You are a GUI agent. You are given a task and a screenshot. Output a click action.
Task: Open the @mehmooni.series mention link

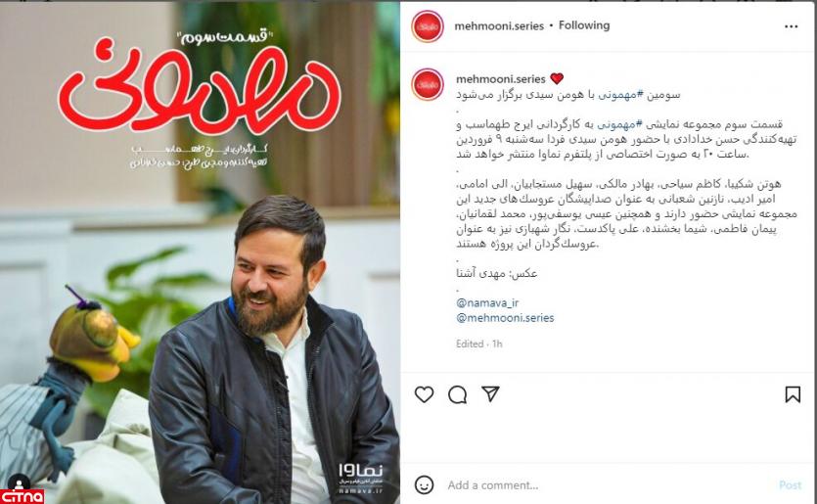(505, 318)
